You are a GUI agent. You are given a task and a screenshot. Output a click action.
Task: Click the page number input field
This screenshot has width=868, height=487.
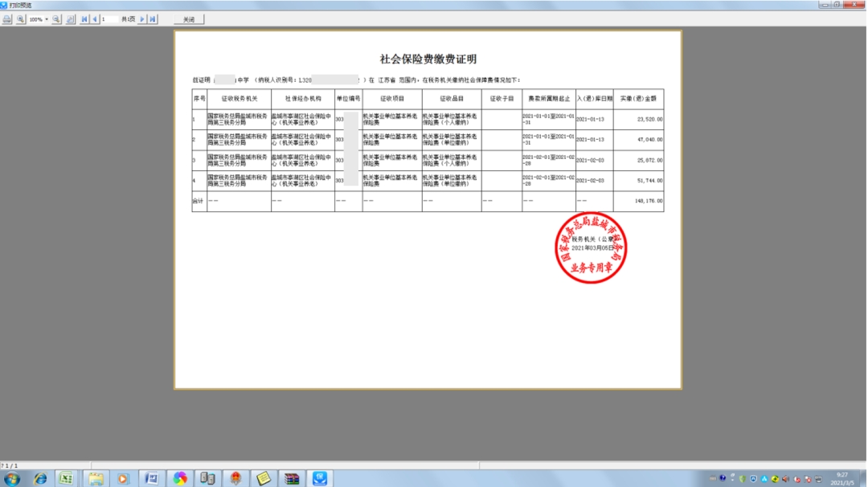(x=108, y=19)
